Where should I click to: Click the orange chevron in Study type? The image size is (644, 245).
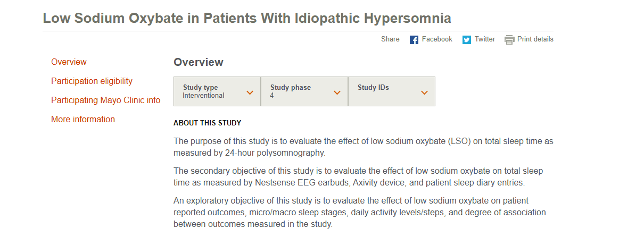click(x=250, y=92)
